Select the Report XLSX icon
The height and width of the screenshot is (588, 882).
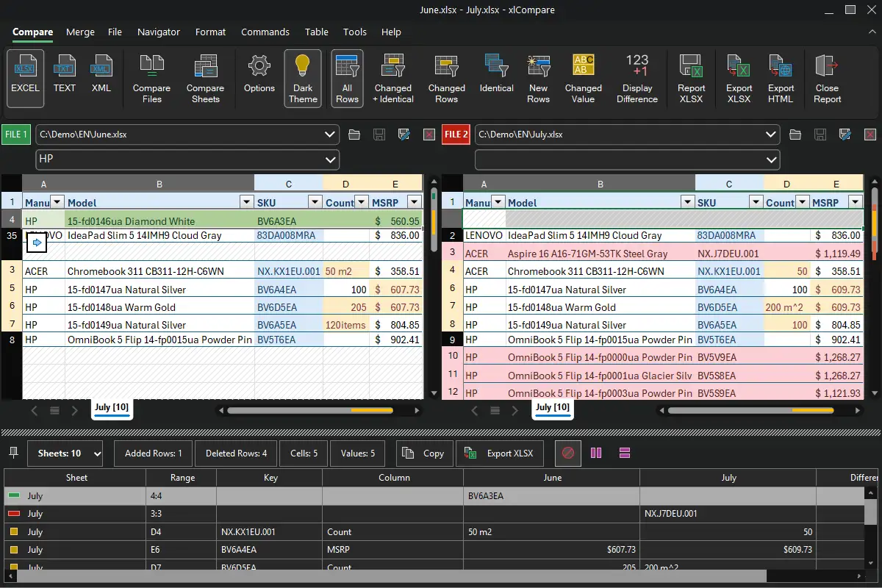coord(690,79)
